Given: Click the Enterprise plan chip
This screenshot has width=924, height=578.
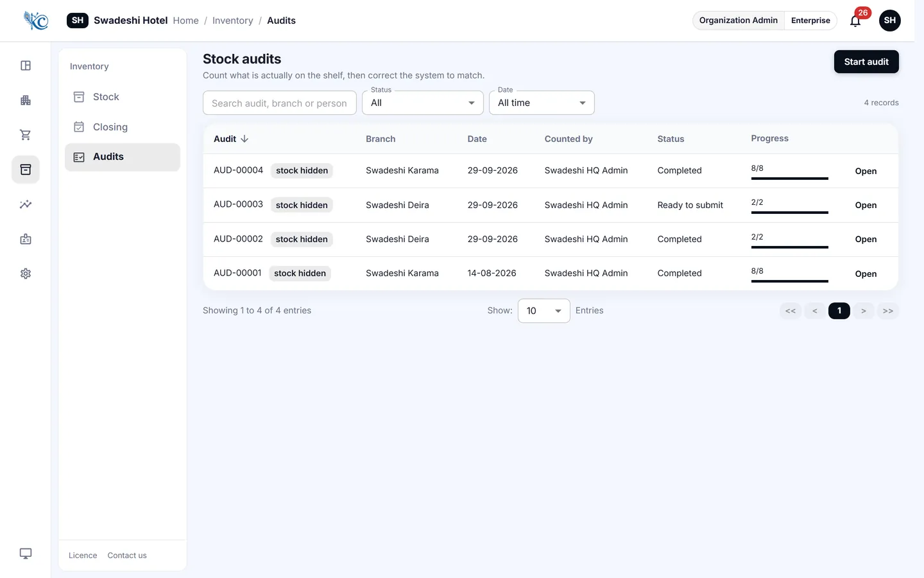Looking at the screenshot, I should coord(810,21).
